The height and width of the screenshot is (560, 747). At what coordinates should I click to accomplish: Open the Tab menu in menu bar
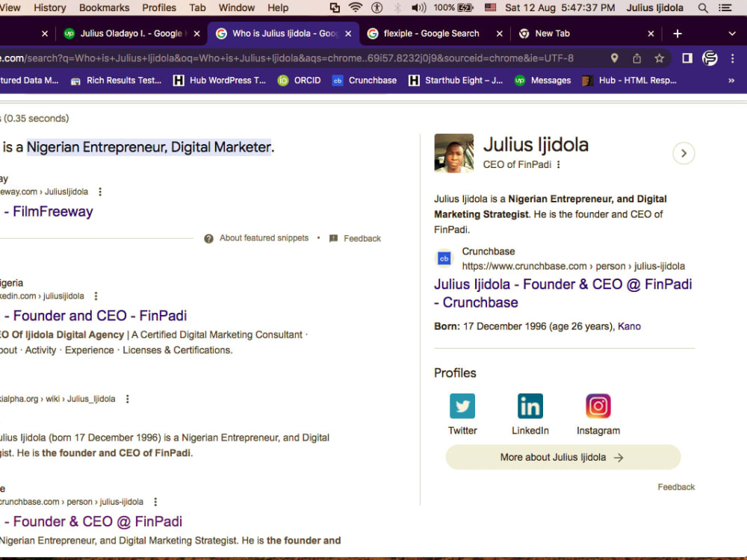click(197, 7)
